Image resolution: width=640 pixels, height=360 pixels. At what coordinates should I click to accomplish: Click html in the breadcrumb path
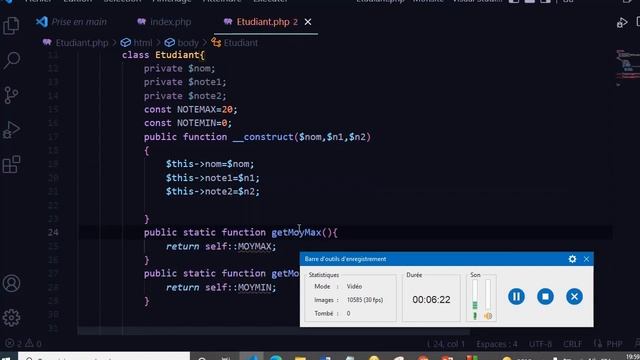137,43
